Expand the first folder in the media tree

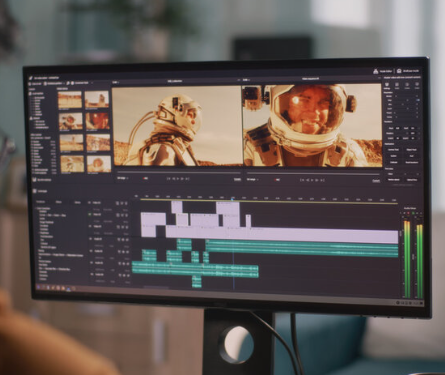30,94
